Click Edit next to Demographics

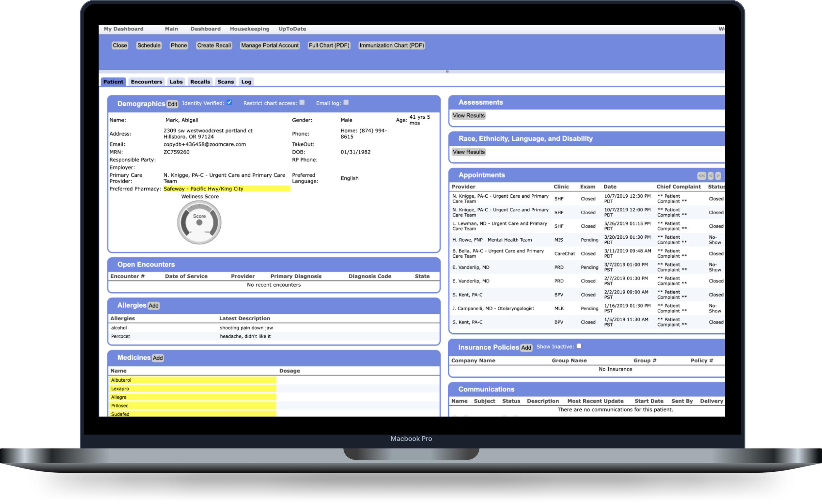tap(172, 104)
